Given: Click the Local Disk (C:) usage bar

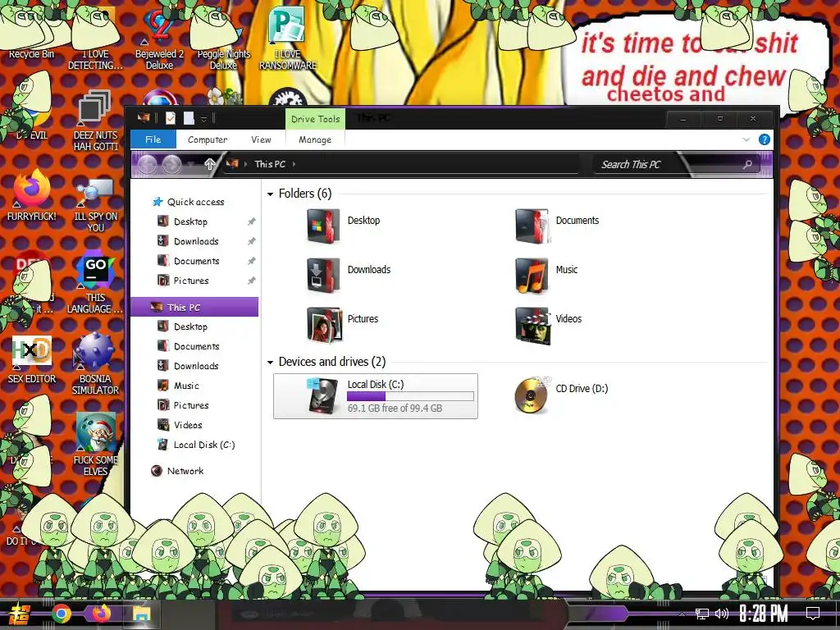Looking at the screenshot, I should (x=410, y=396).
